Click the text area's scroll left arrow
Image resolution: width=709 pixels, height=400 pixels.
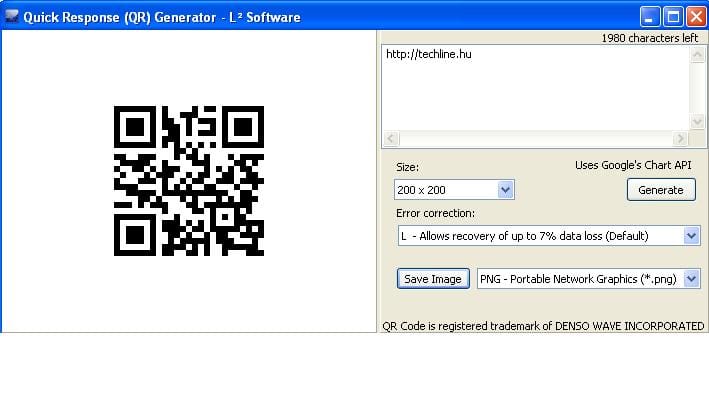[x=391, y=138]
